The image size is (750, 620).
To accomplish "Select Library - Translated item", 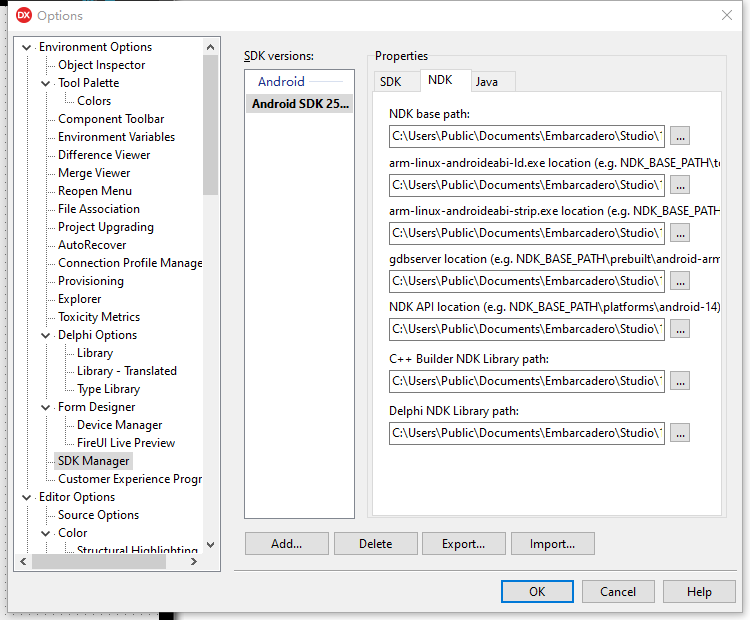I will [x=127, y=371].
